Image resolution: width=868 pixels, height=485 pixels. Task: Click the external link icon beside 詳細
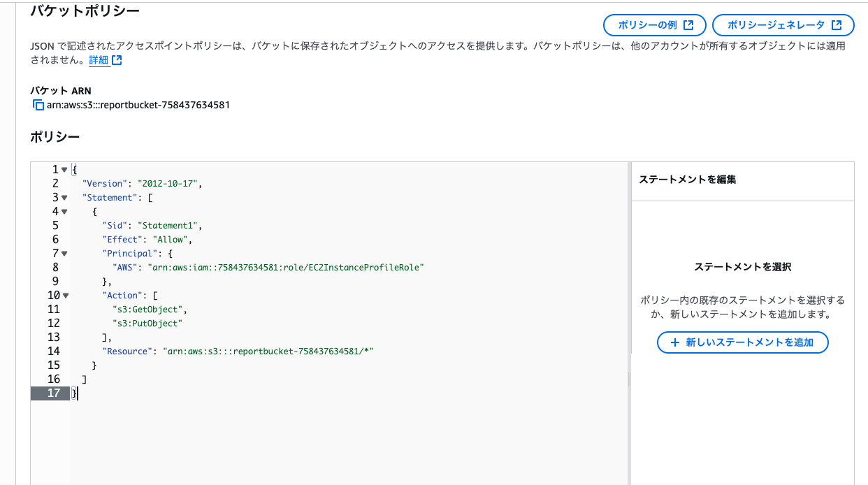pos(117,60)
